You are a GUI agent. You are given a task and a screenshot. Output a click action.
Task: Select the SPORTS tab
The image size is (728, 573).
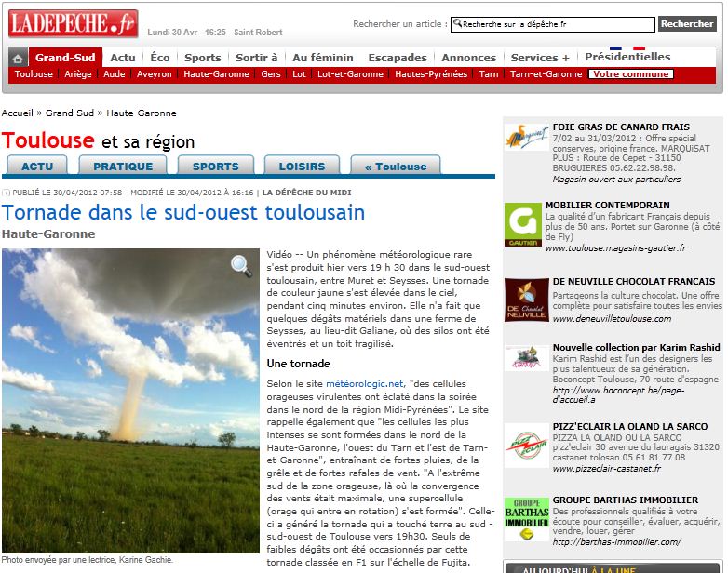point(215,167)
